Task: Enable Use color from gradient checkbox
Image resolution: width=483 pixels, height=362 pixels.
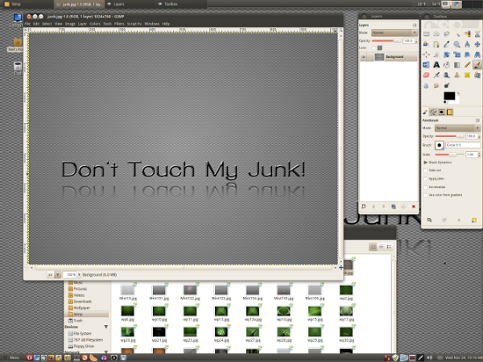Action: [x=425, y=195]
